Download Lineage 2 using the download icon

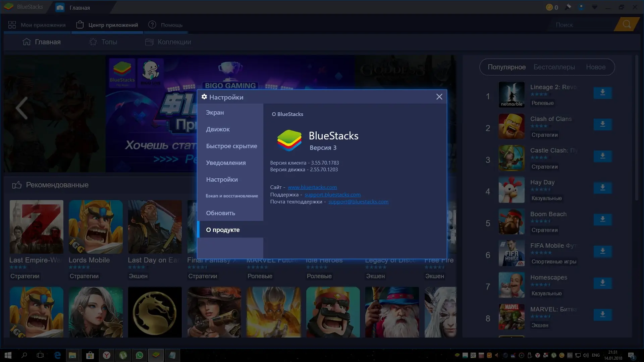pyautogui.click(x=602, y=93)
